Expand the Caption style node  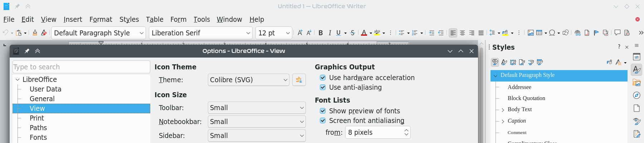[503, 121]
